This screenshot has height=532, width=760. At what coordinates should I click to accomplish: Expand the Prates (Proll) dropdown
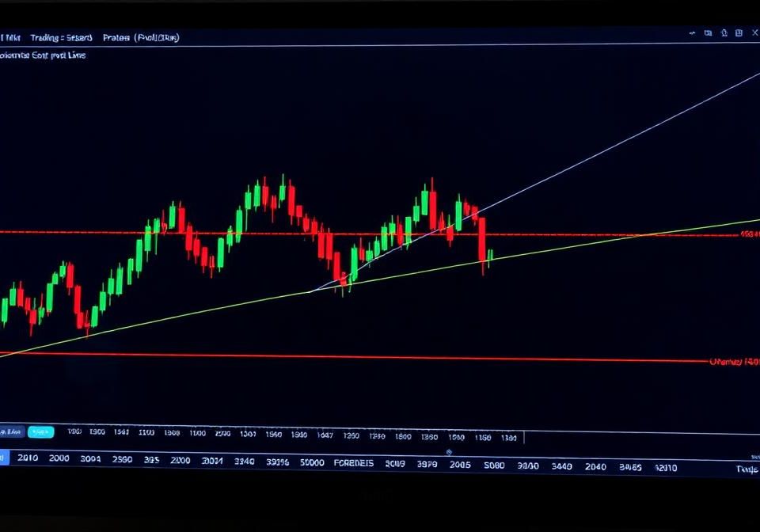140,37
